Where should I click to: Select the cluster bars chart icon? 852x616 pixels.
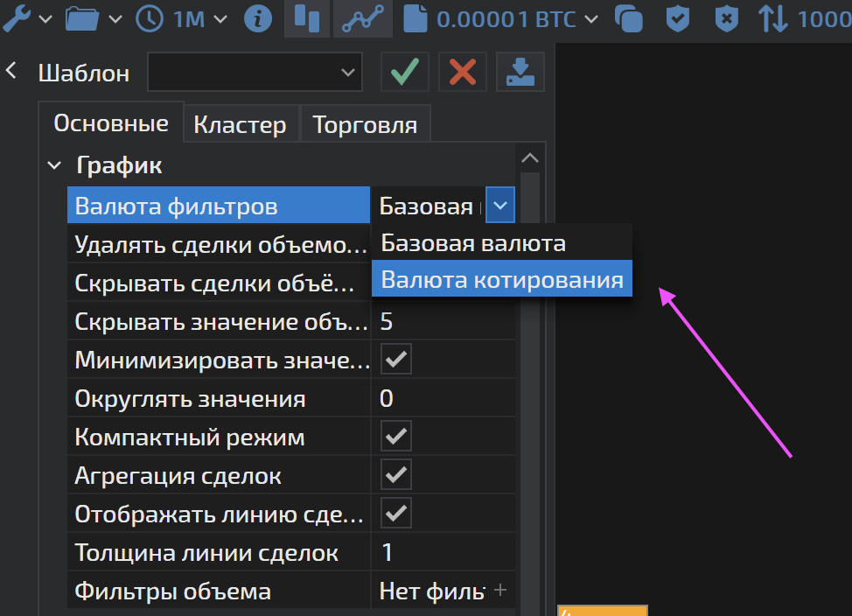306,18
